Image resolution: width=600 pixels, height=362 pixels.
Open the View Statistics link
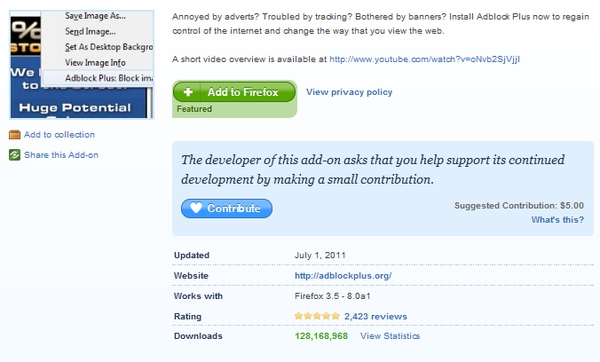coord(390,336)
